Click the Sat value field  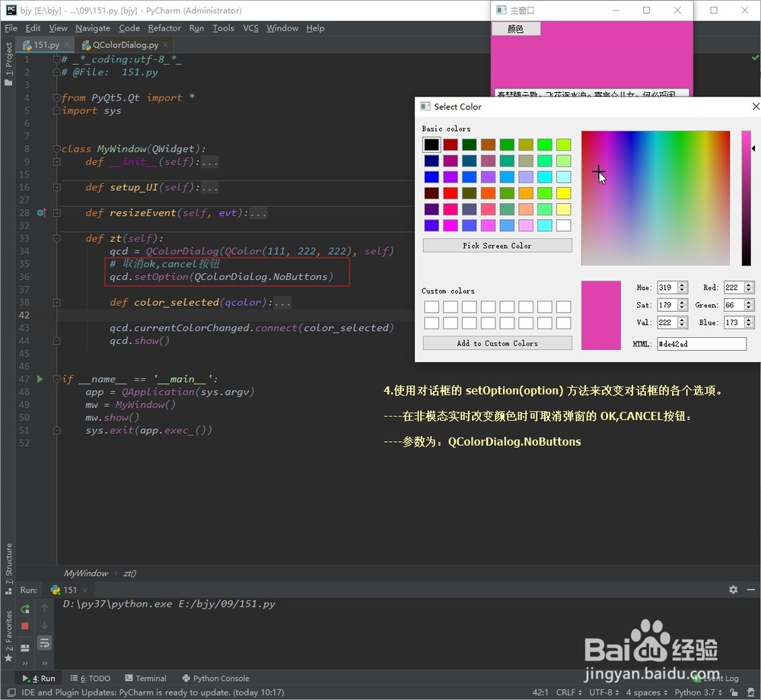pyautogui.click(x=667, y=304)
